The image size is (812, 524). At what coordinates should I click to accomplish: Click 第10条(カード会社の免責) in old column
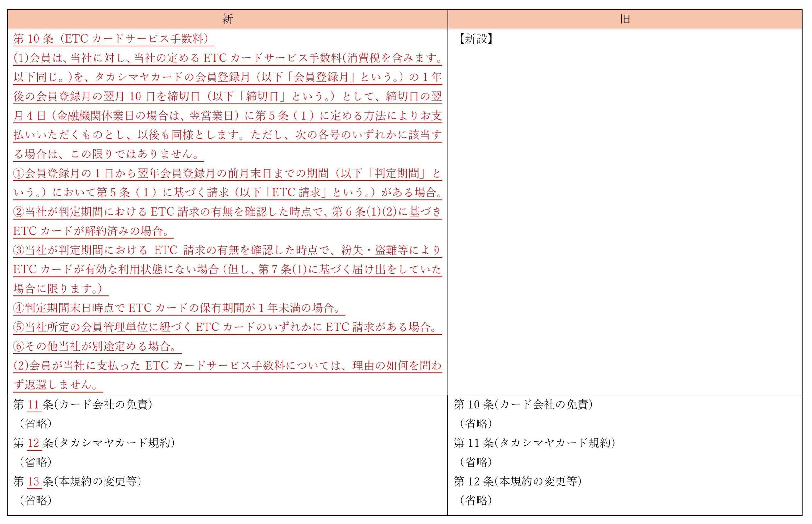(x=523, y=404)
